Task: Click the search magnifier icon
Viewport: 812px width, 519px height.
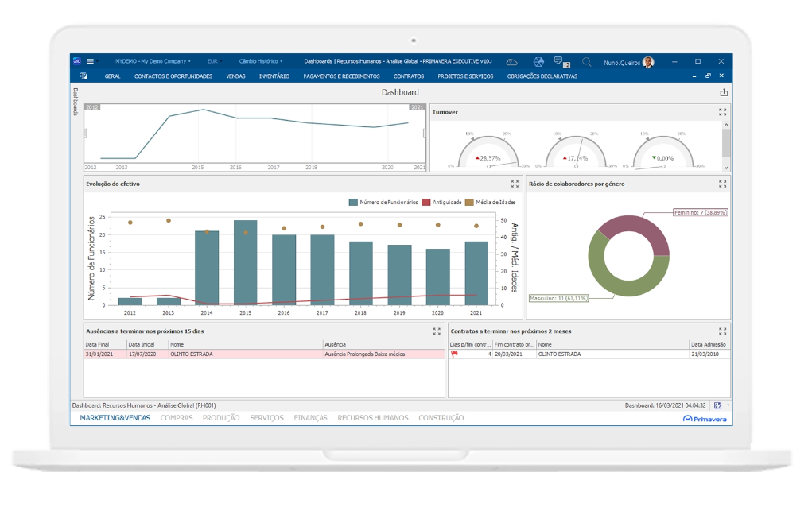Action: (x=587, y=61)
